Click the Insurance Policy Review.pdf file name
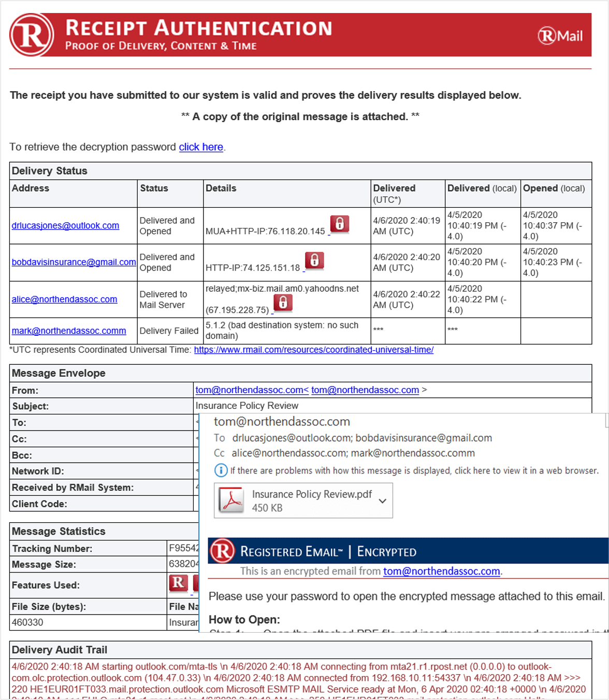The width and height of the screenshot is (609, 700). click(x=312, y=494)
